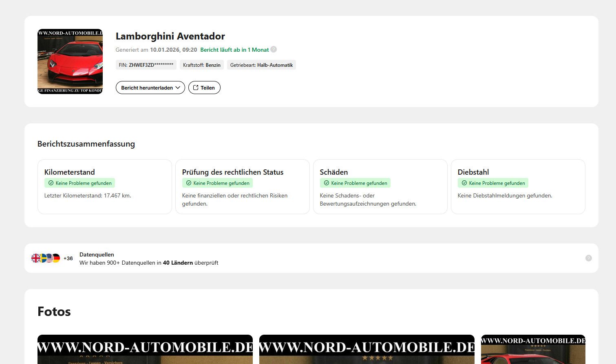
Task: Click the checkmark icon under rechtlichen Status
Action: (189, 183)
